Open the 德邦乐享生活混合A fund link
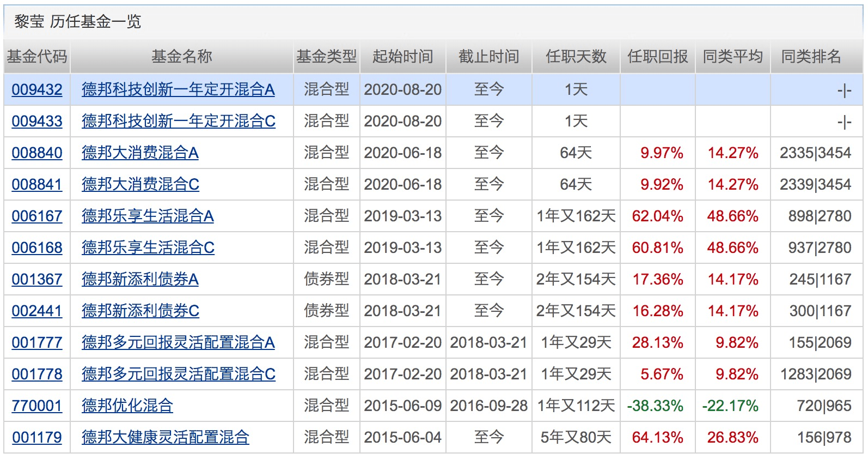The image size is (868, 459). [148, 216]
